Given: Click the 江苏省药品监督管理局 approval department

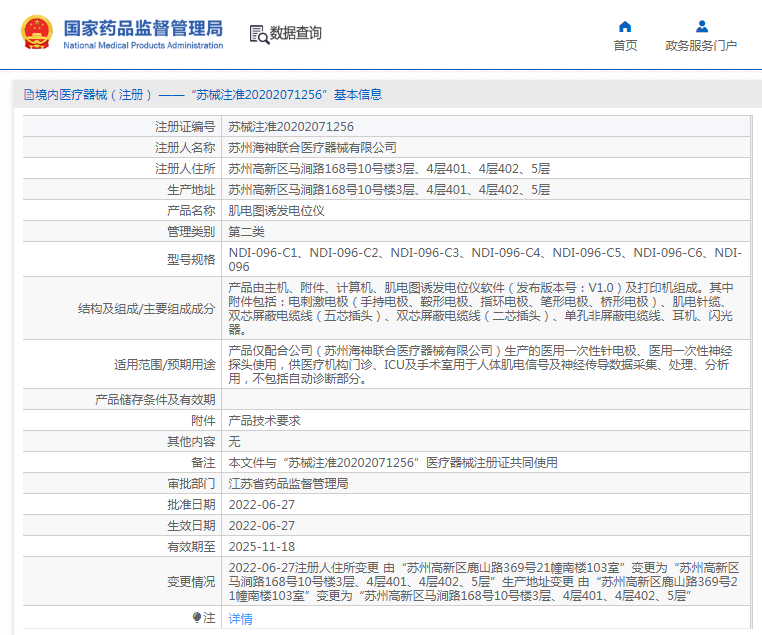Looking at the screenshot, I should point(288,484).
